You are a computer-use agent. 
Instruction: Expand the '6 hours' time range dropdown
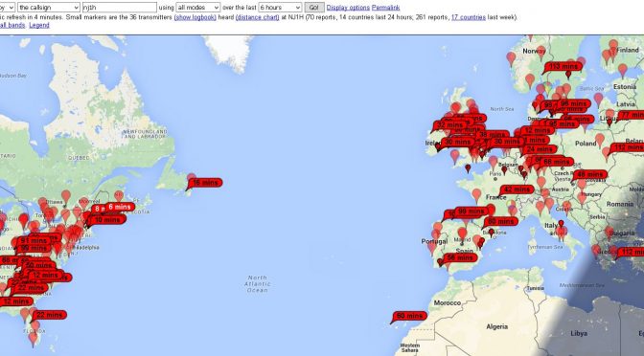pos(280,8)
